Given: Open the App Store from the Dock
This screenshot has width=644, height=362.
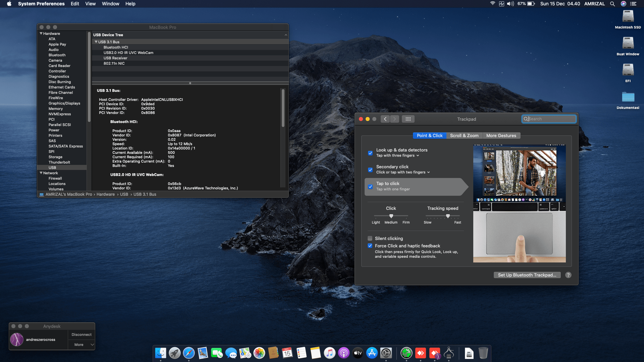Looking at the screenshot, I should point(372,353).
